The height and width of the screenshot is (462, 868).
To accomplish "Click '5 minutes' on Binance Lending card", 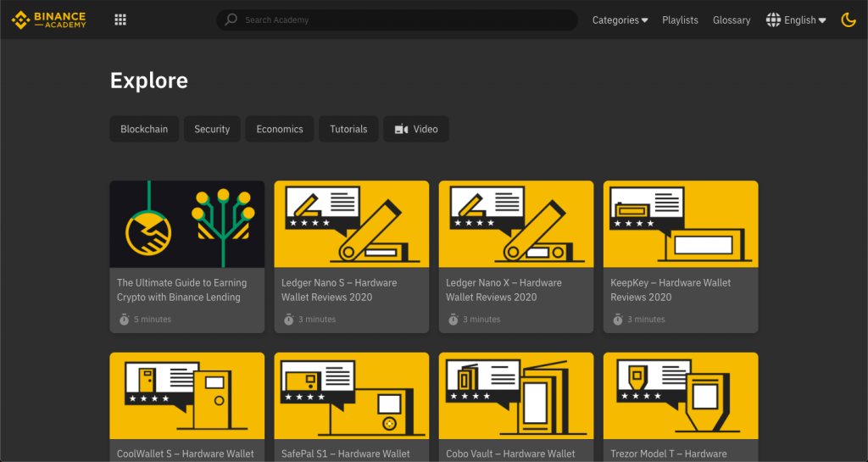I will click(153, 320).
